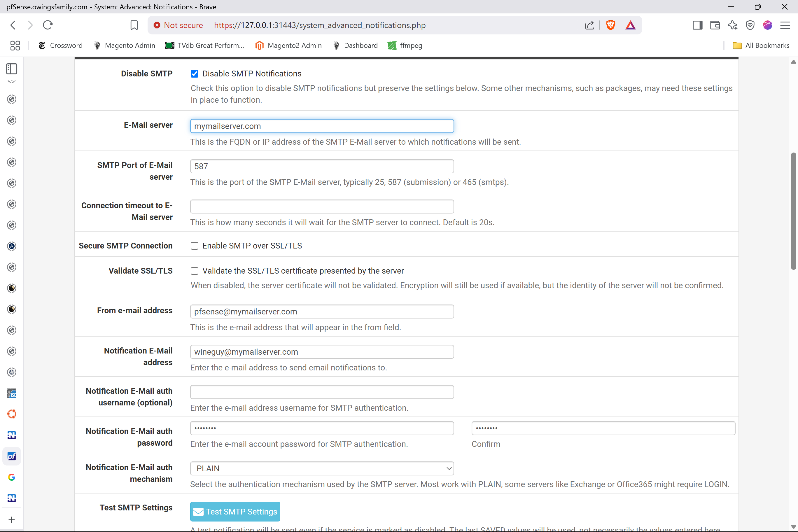The width and height of the screenshot is (798, 532).
Task: Open the Crossword bookmark
Action: tap(60, 45)
